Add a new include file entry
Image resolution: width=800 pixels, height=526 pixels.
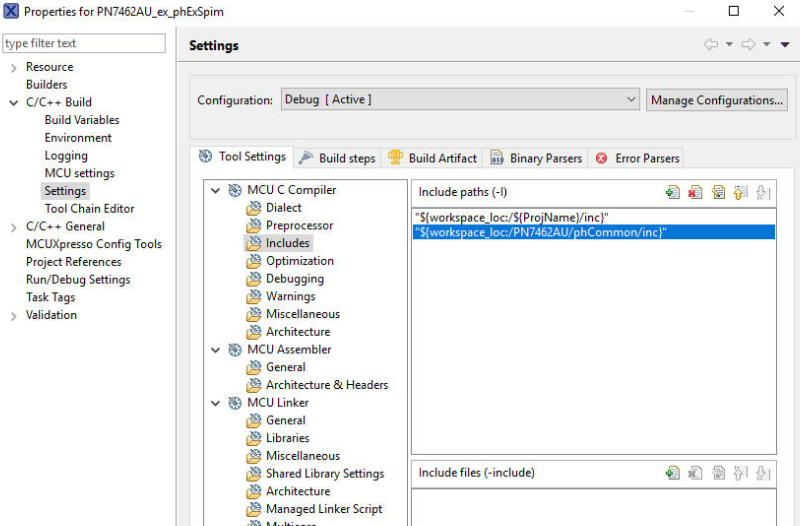[673, 473]
